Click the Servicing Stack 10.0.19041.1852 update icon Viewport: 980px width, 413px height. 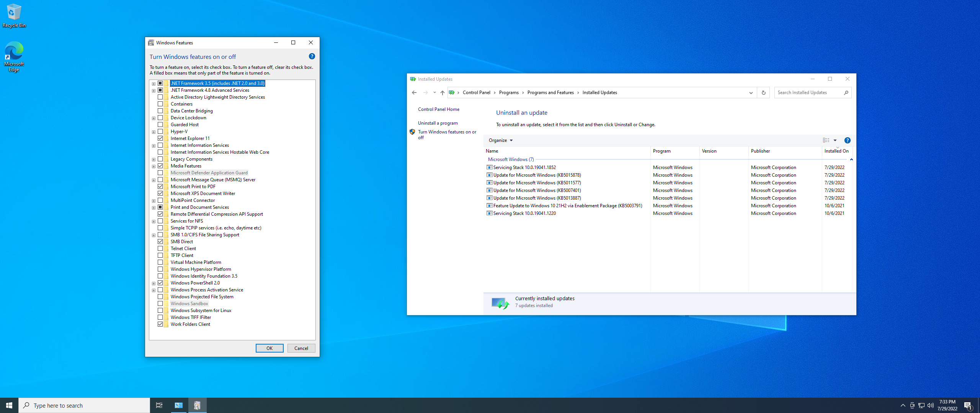coord(489,167)
